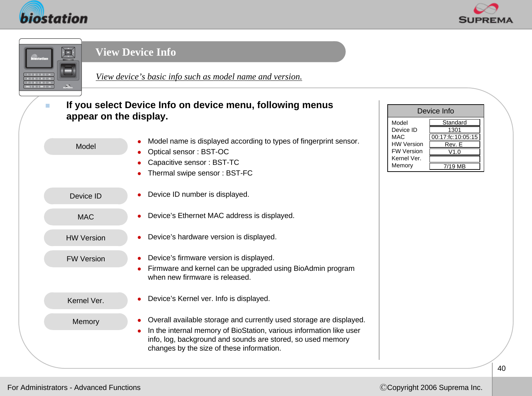The height and width of the screenshot is (396, 532).
Task: Click the model name fingerprint sensor description line
Action: [254, 141]
